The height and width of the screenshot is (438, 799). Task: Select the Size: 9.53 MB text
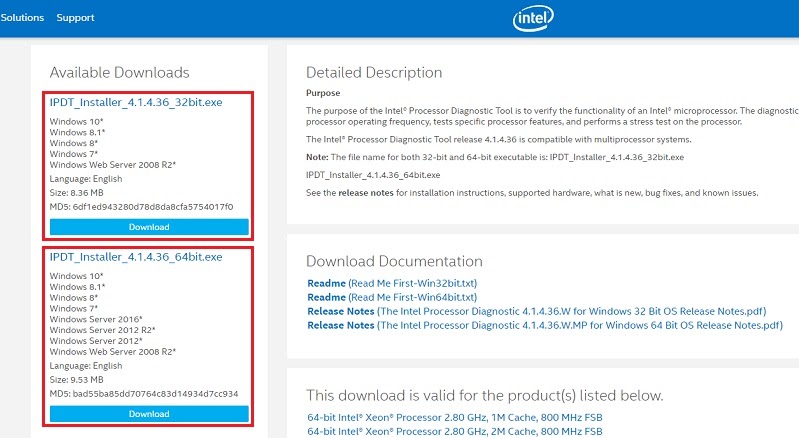[76, 380]
